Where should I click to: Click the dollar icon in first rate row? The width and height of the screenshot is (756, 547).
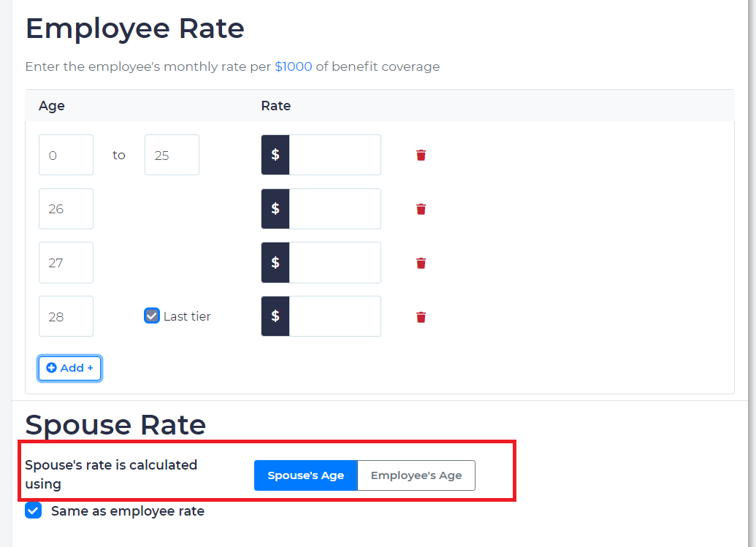tap(275, 155)
